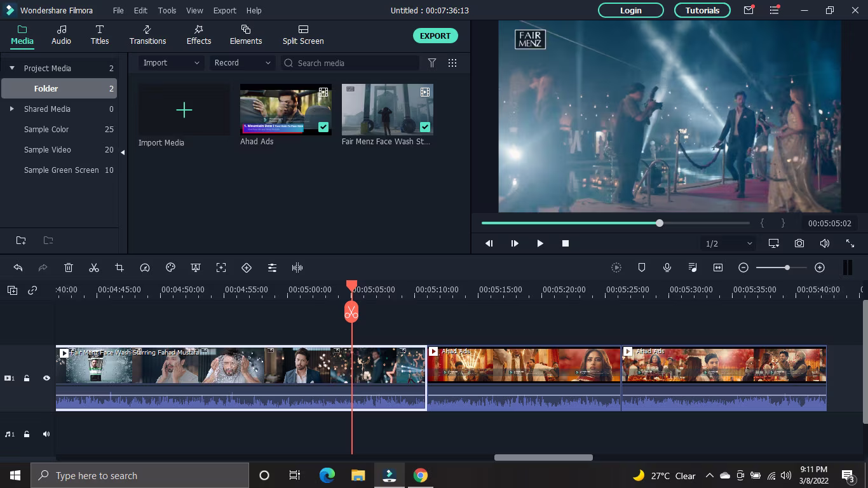Change media view with grid icon

[452, 63]
